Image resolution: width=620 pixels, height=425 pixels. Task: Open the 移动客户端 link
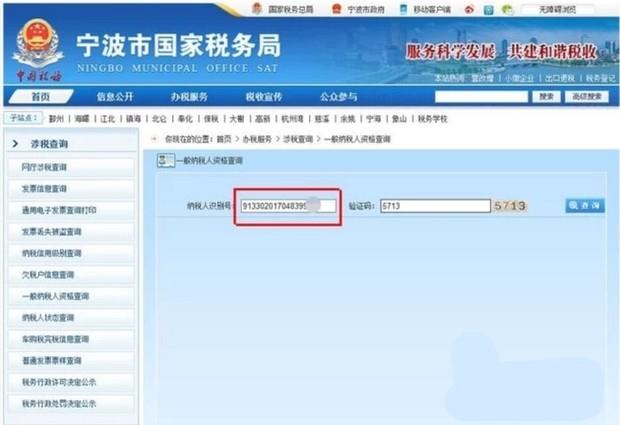coord(432,9)
